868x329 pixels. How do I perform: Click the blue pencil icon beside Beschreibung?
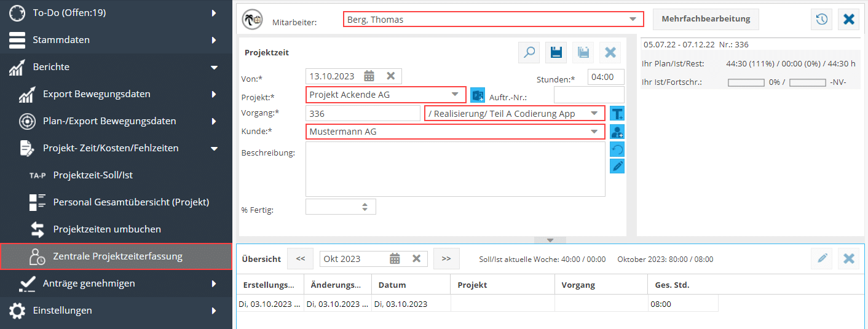pyautogui.click(x=617, y=166)
